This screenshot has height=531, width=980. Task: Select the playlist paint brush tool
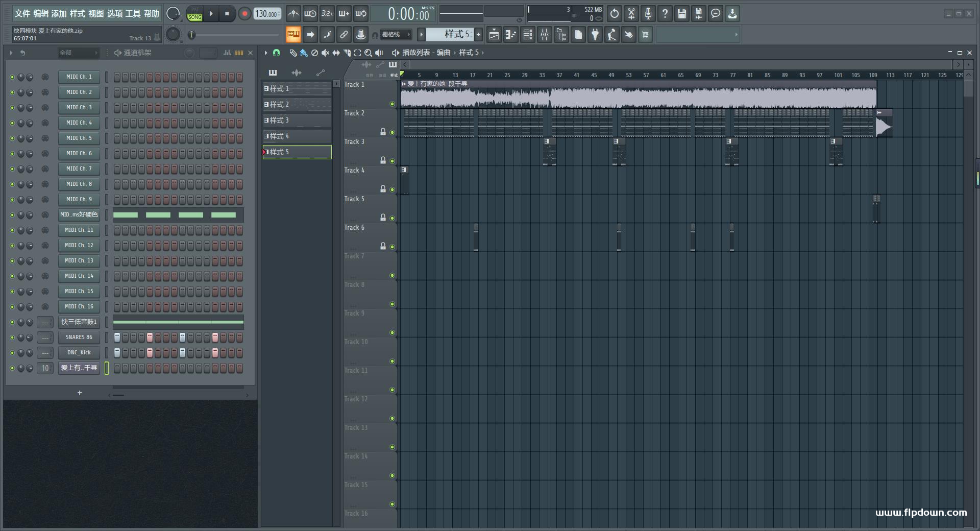[x=304, y=53]
